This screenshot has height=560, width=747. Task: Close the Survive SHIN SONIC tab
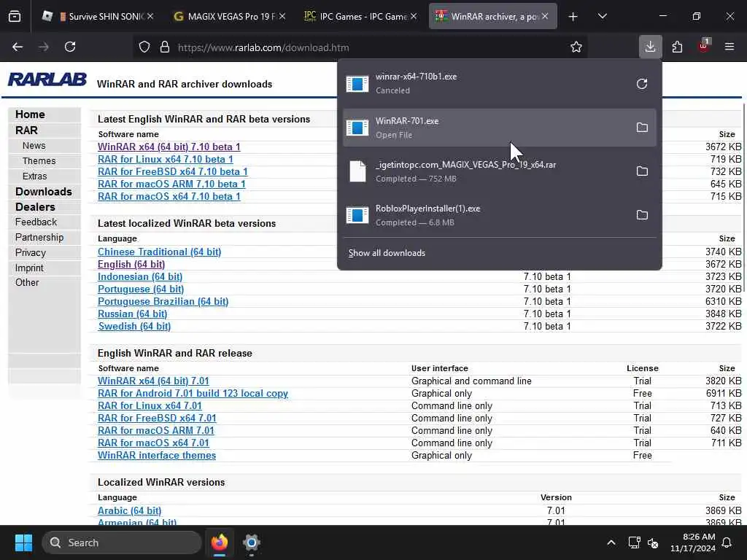150,16
